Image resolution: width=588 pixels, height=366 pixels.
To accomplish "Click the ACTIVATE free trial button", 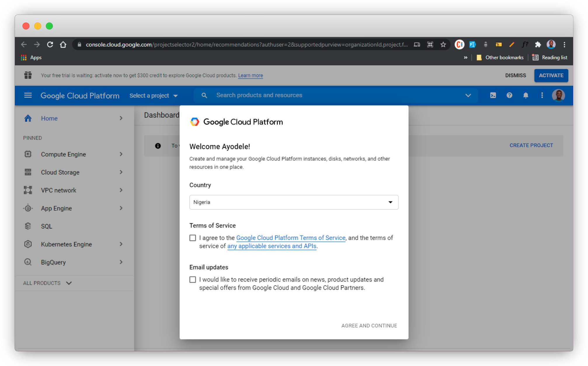I will tap(551, 75).
